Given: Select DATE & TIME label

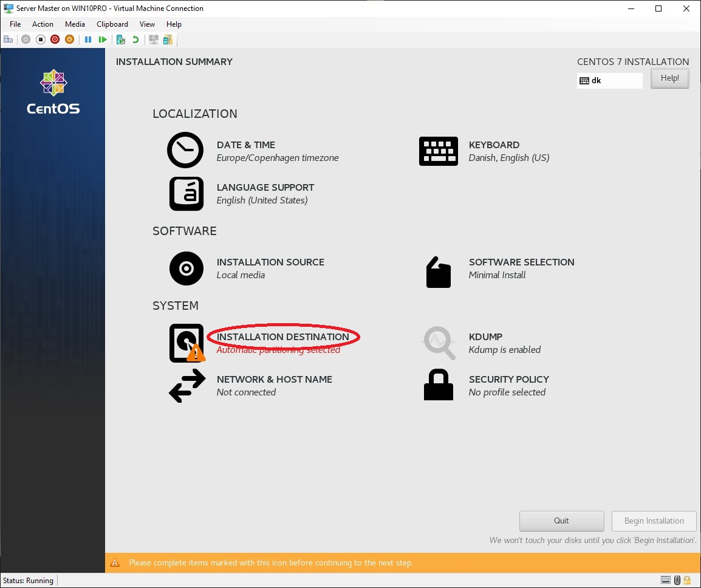Looking at the screenshot, I should (x=246, y=145).
